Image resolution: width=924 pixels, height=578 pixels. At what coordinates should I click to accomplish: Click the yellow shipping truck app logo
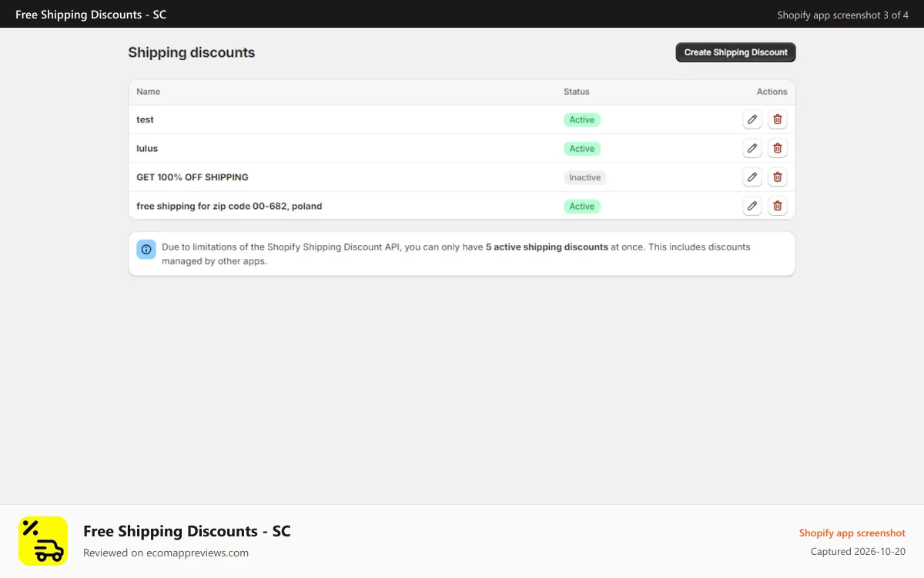point(43,541)
